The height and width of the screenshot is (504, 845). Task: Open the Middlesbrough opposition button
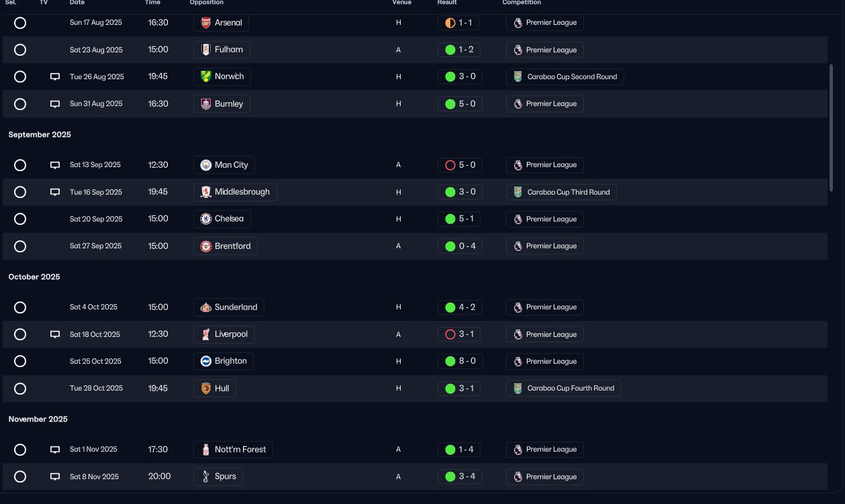coord(235,192)
